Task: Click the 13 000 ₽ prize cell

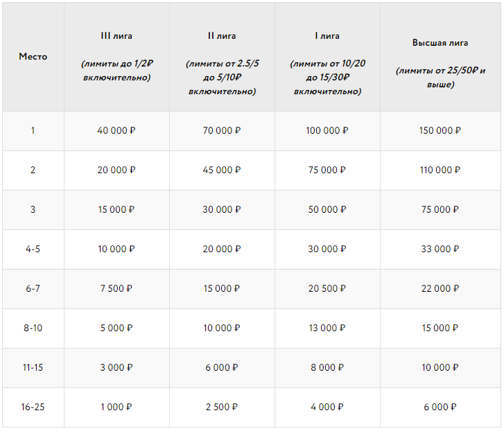Action: tap(327, 328)
